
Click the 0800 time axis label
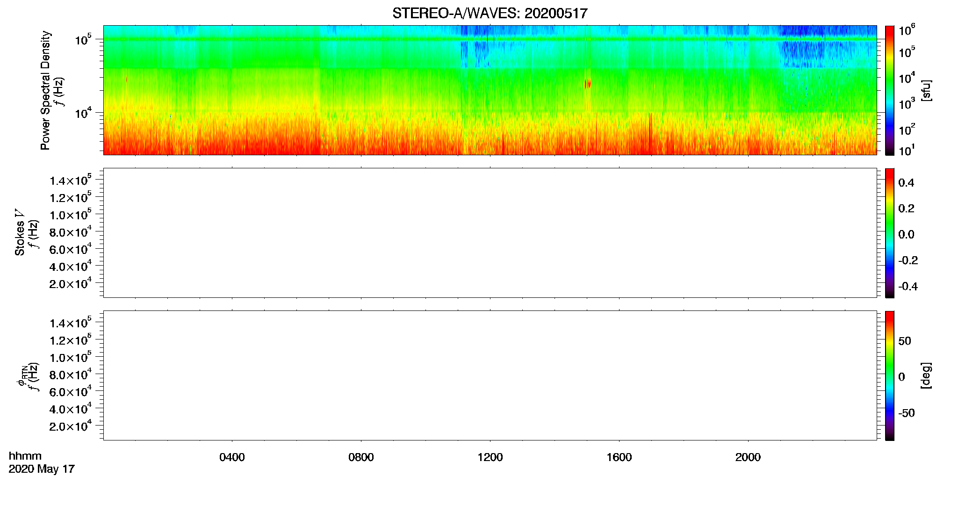click(361, 457)
